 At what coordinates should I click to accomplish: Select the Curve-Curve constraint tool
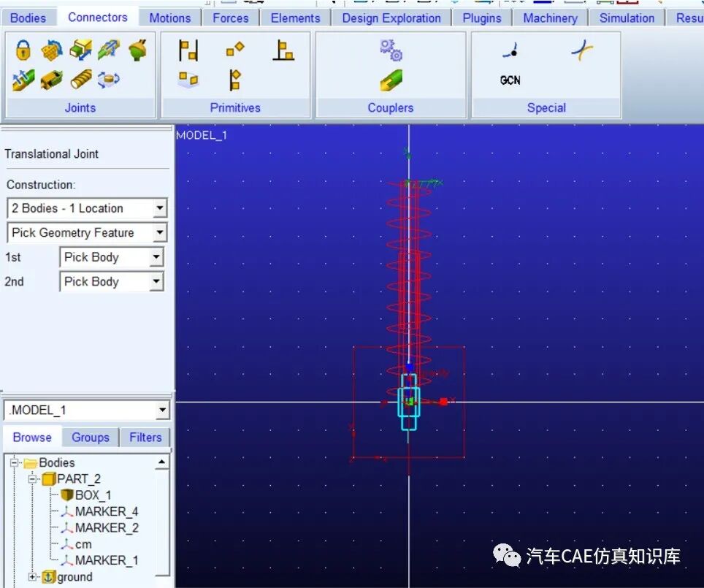[x=582, y=50]
